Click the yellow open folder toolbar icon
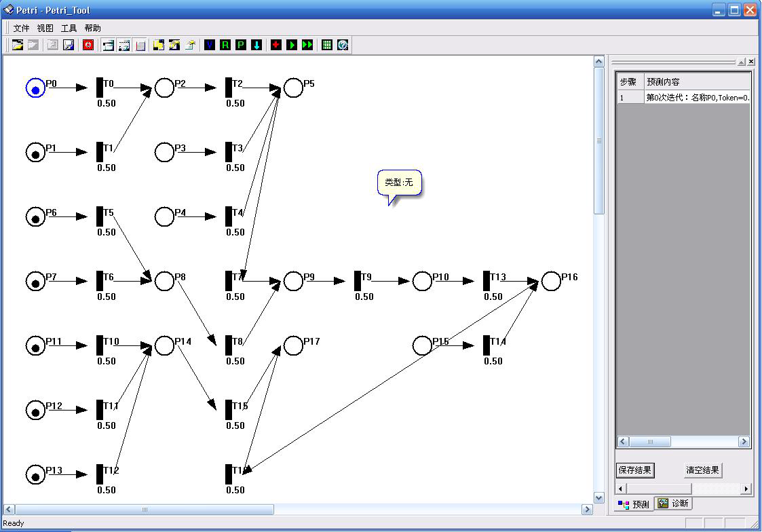 [x=18, y=45]
